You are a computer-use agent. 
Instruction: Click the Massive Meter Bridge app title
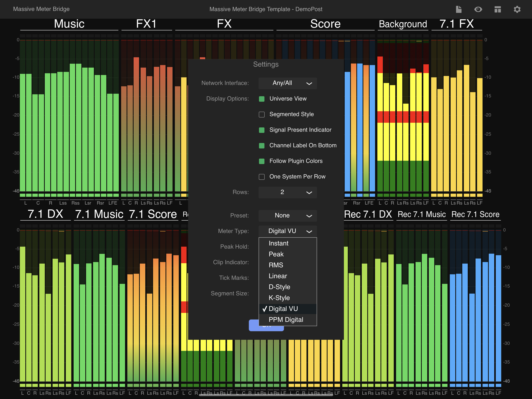coord(41,9)
